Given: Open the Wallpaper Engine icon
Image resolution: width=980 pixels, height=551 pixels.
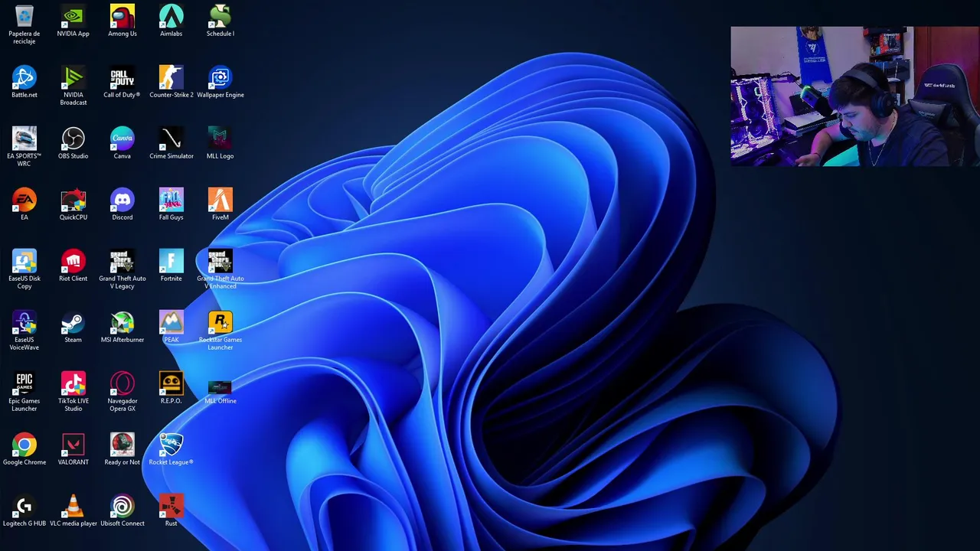Looking at the screenshot, I should point(220,77).
